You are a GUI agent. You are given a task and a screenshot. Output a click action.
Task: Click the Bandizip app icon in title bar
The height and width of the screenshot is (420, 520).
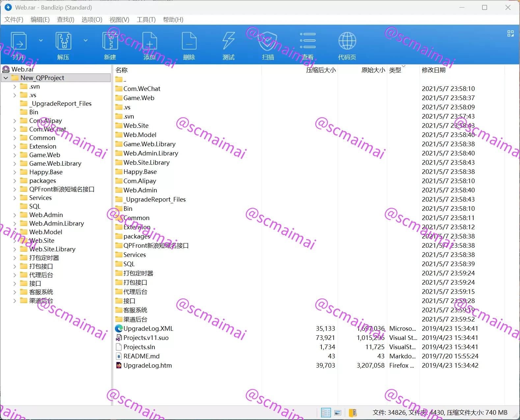8,7
